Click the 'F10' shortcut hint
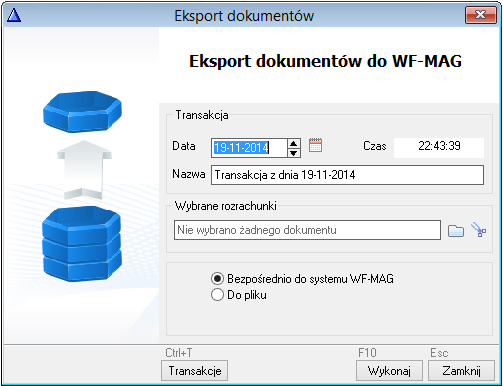The height and width of the screenshot is (386, 503). 367,353
